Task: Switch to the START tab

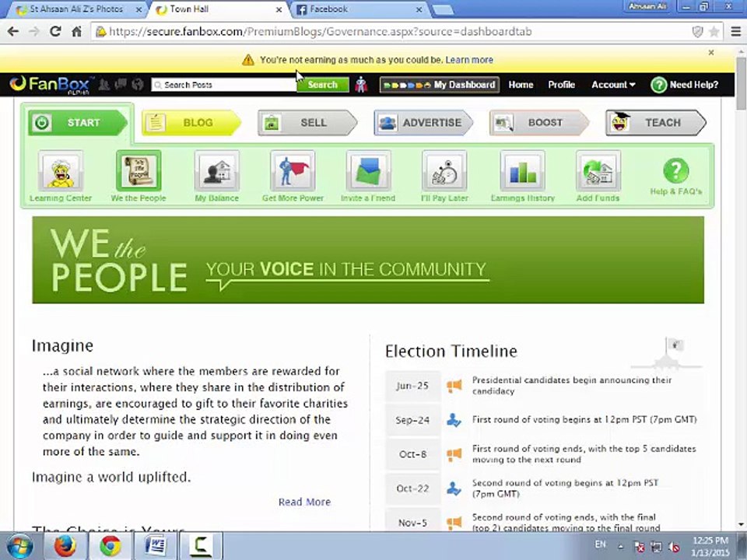Action: [78, 122]
